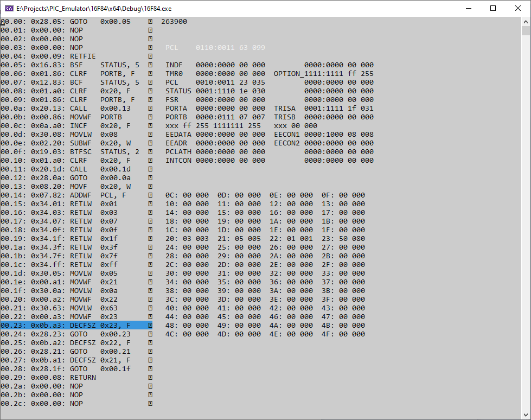
Task: Click the PORTB register value row
Action: tap(215, 117)
